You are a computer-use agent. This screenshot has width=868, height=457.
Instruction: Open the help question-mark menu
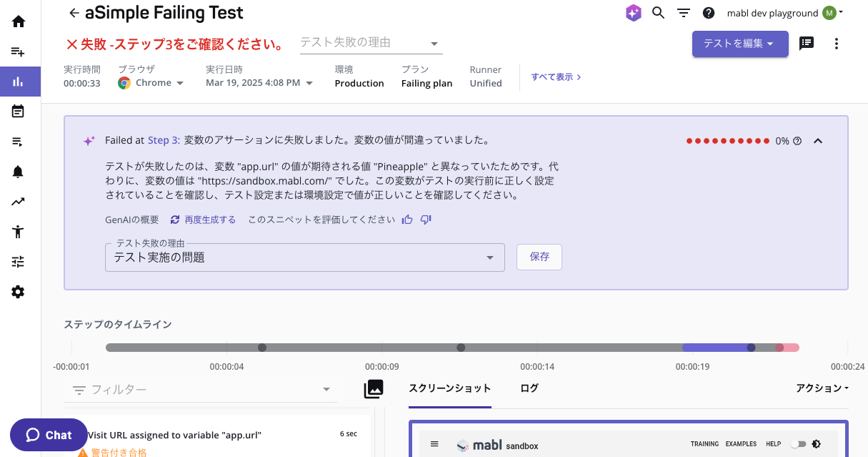[x=709, y=12]
